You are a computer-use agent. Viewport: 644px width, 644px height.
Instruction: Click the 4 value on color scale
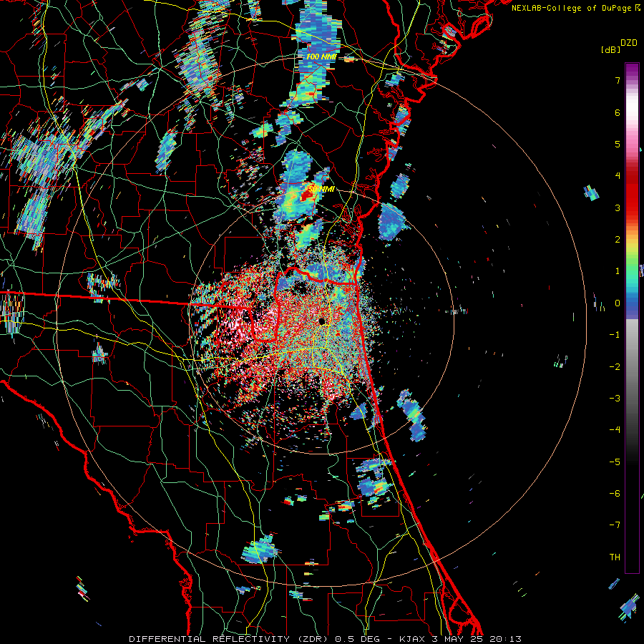coord(618,176)
